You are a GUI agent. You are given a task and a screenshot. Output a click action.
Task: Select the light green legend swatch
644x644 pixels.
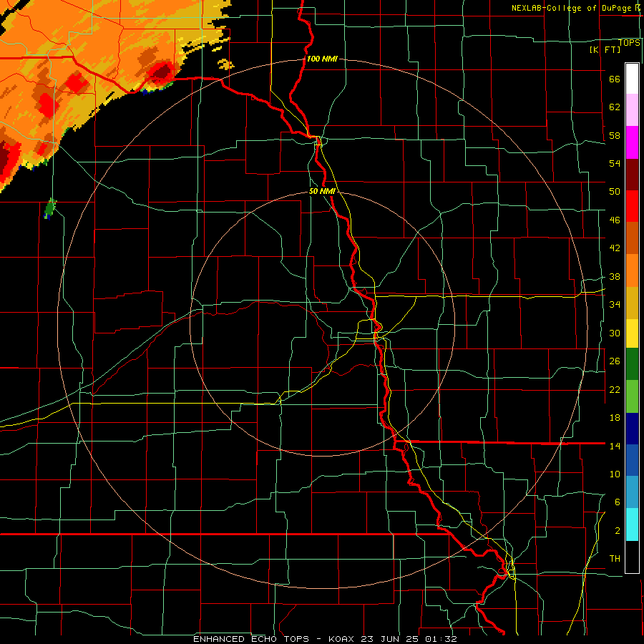click(x=632, y=396)
